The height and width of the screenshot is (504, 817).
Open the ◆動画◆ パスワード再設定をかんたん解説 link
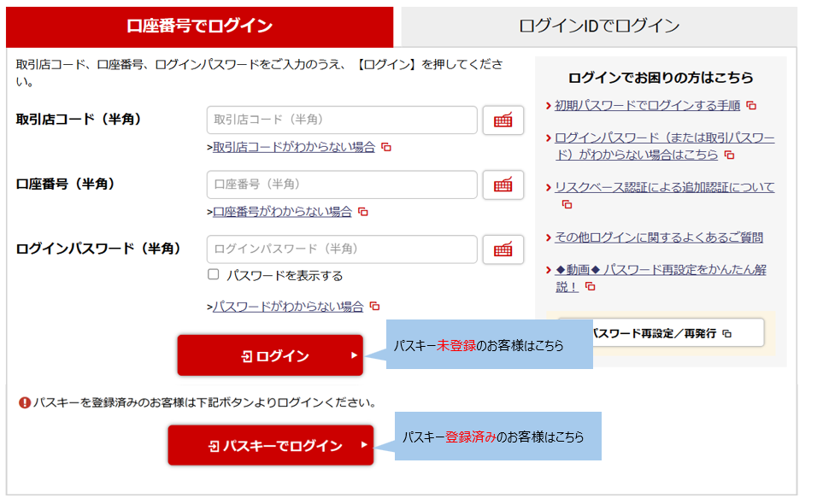tap(660, 270)
